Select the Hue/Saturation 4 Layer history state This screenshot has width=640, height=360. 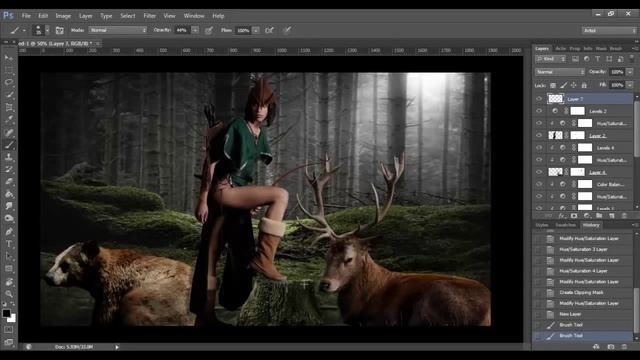click(x=583, y=271)
